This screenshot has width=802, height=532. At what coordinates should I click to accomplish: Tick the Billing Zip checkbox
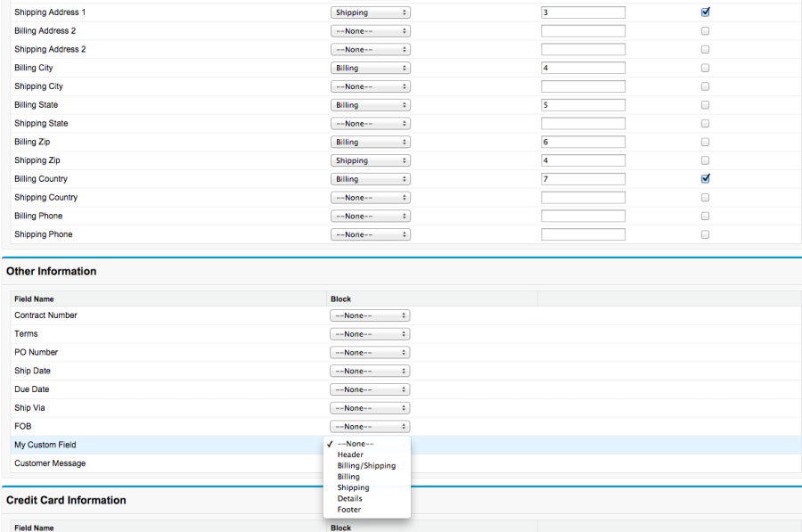[x=705, y=142]
